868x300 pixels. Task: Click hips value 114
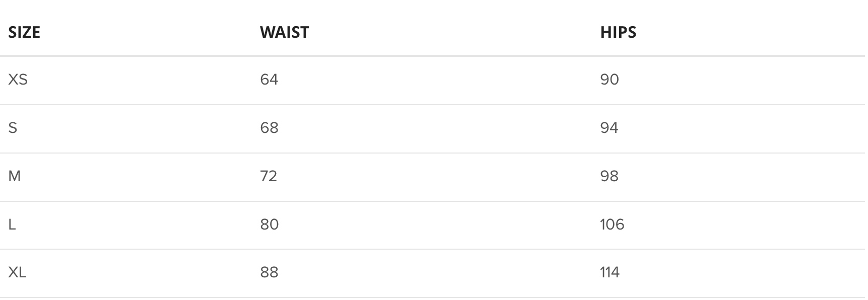tap(610, 272)
